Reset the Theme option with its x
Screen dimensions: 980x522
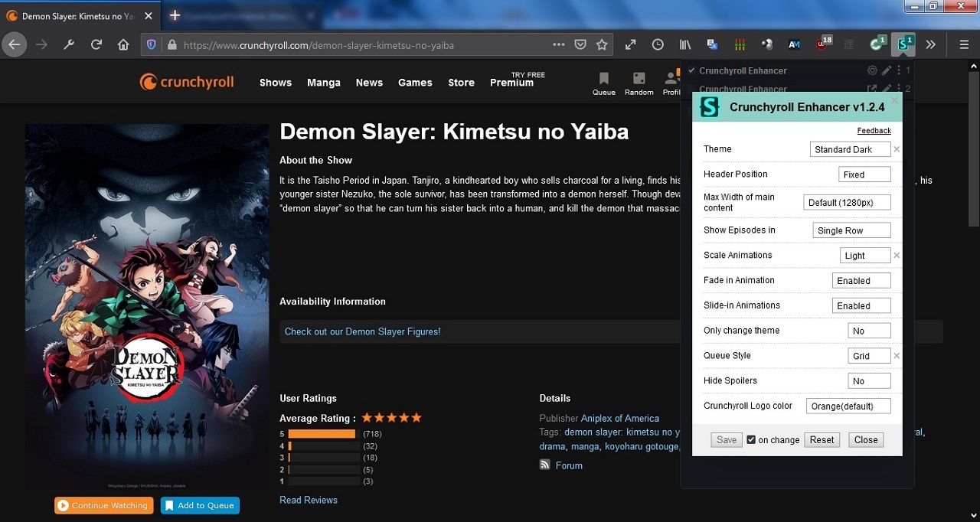click(897, 149)
